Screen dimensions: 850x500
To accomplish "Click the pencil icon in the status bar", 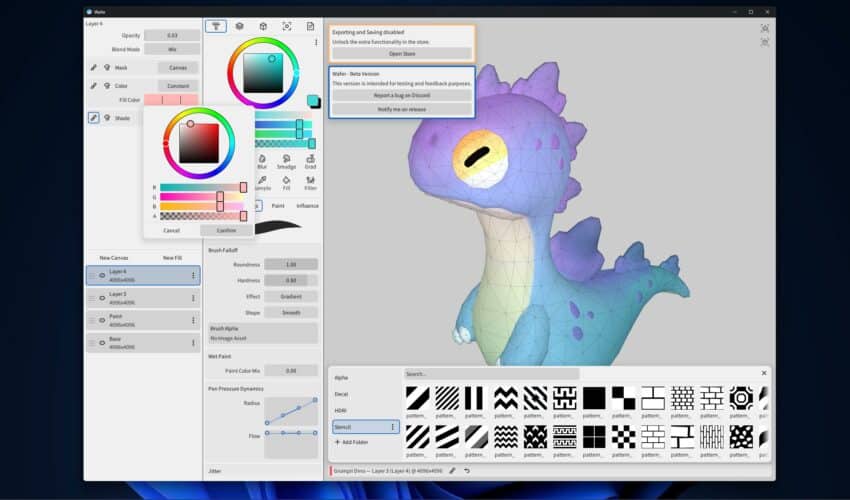I will coord(452,469).
